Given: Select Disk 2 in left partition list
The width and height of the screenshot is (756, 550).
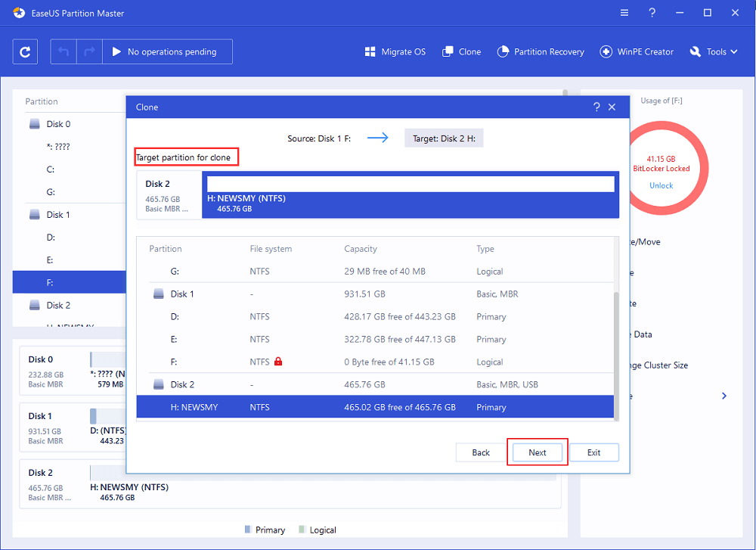Looking at the screenshot, I should [70, 305].
